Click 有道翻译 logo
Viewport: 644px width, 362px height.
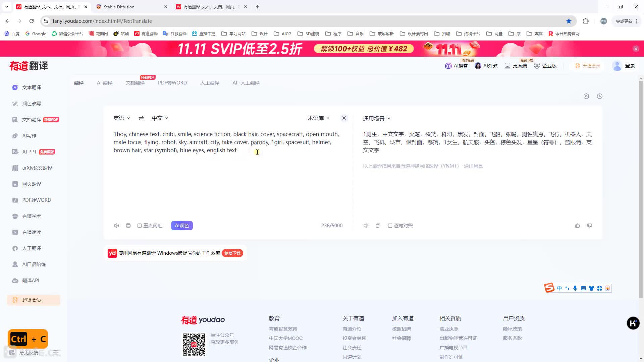(x=29, y=66)
